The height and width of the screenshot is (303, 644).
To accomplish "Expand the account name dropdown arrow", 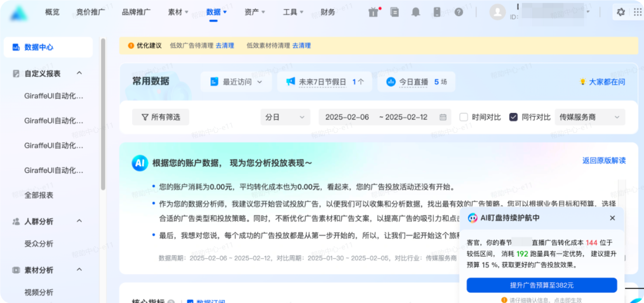I will click(x=588, y=11).
